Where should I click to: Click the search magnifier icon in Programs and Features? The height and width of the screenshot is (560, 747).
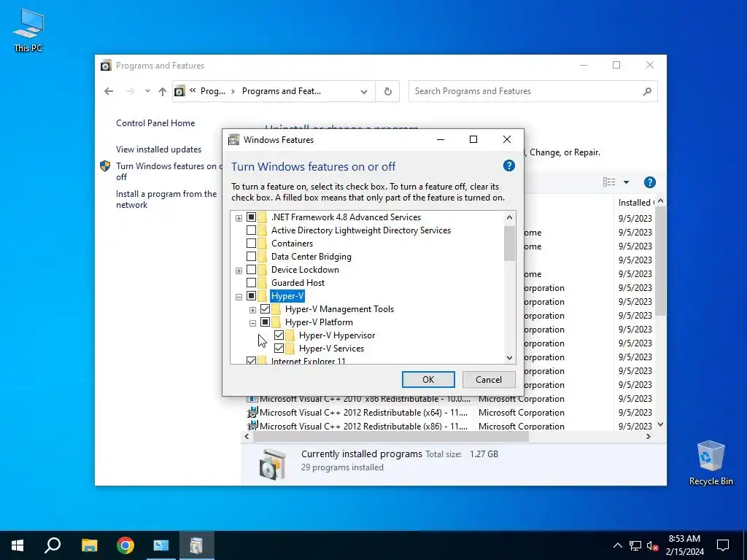(x=647, y=91)
